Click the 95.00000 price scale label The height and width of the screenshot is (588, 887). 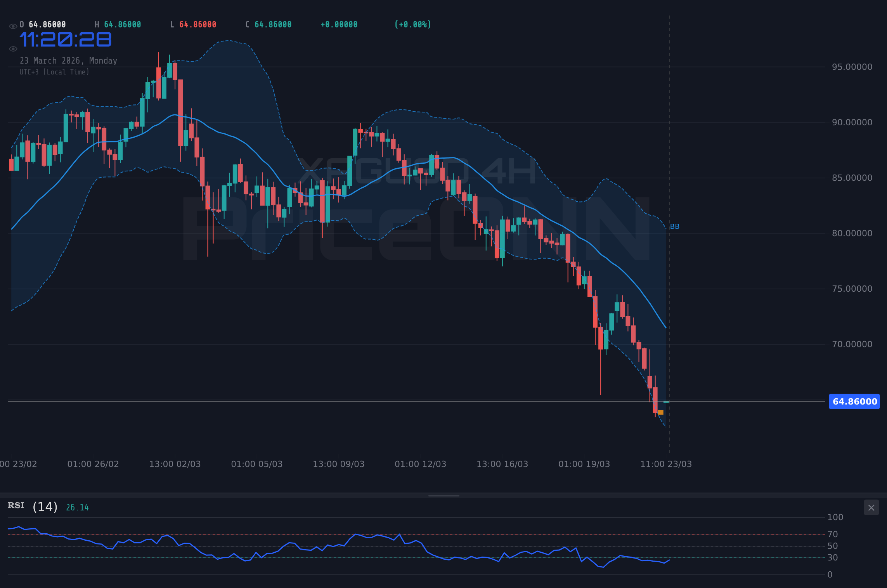point(852,66)
